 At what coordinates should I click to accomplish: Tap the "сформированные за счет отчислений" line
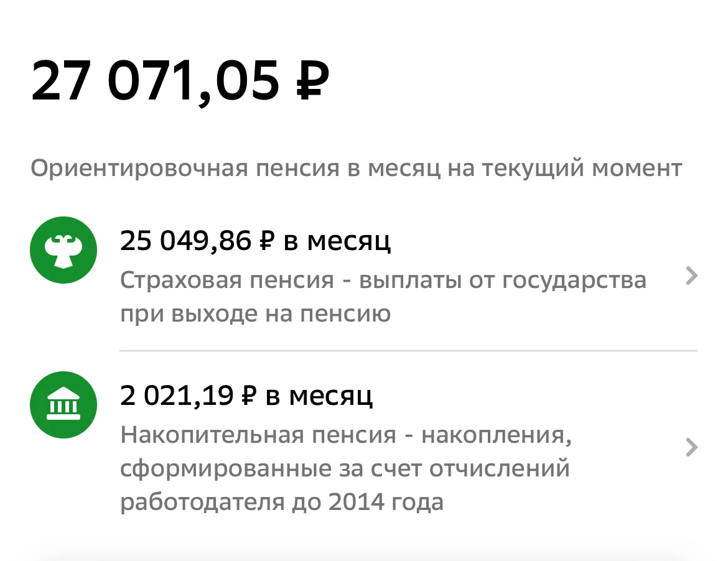pyautogui.click(x=345, y=468)
